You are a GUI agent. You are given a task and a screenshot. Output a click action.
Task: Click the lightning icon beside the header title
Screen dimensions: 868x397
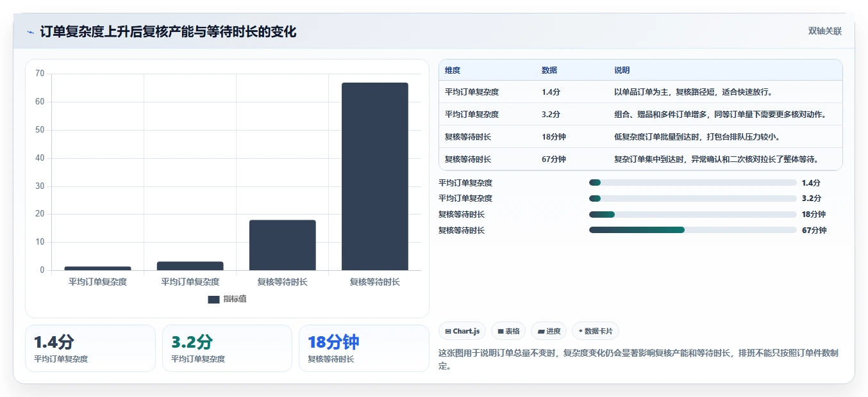(31, 32)
